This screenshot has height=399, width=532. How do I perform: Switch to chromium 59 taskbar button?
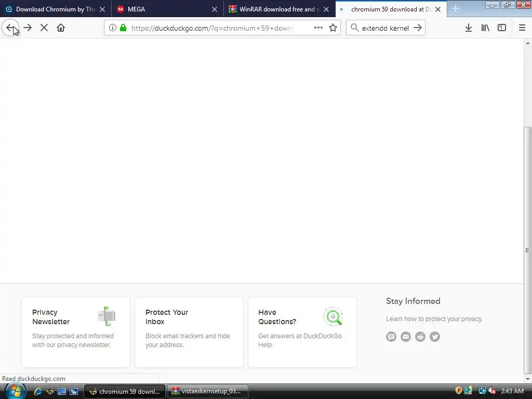pos(125,392)
